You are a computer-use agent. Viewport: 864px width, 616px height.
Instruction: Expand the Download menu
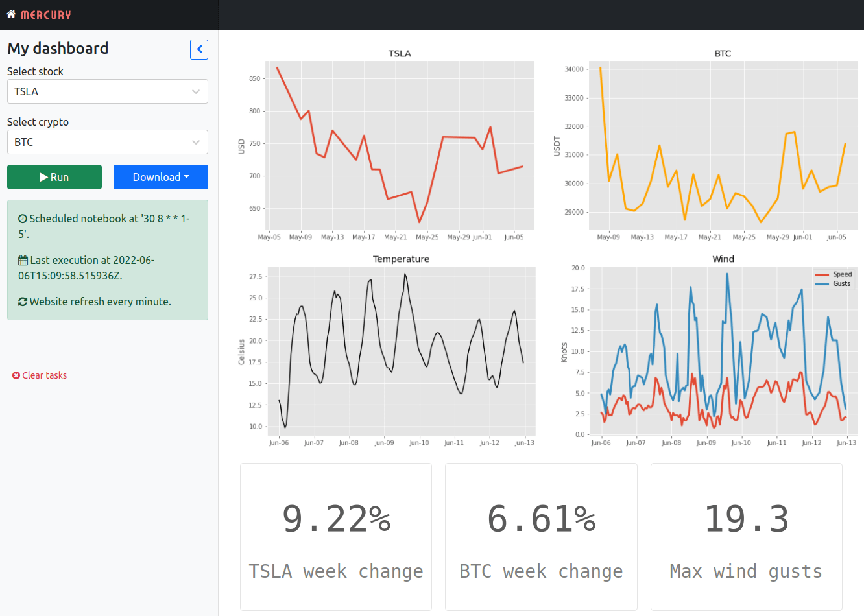pos(160,176)
